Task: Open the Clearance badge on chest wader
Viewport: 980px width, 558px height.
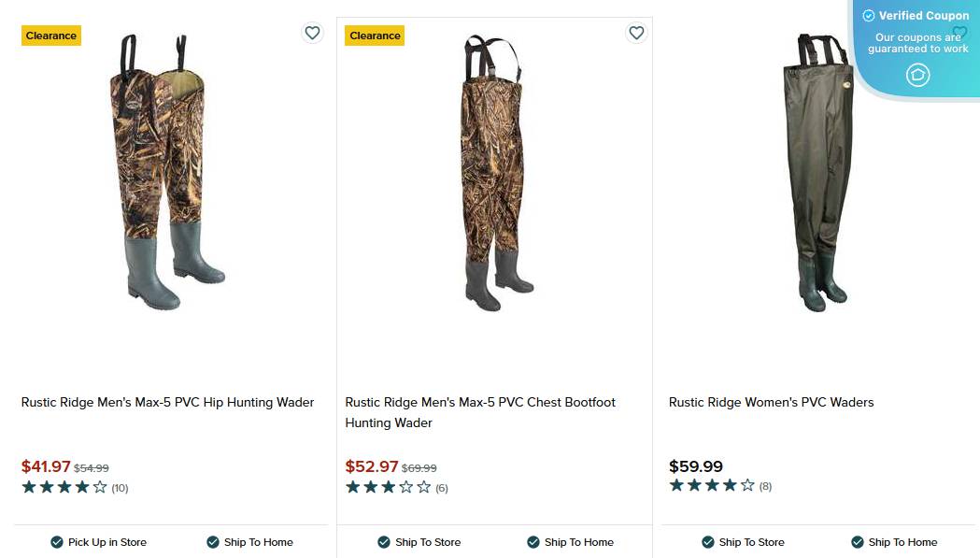Action: [x=375, y=35]
